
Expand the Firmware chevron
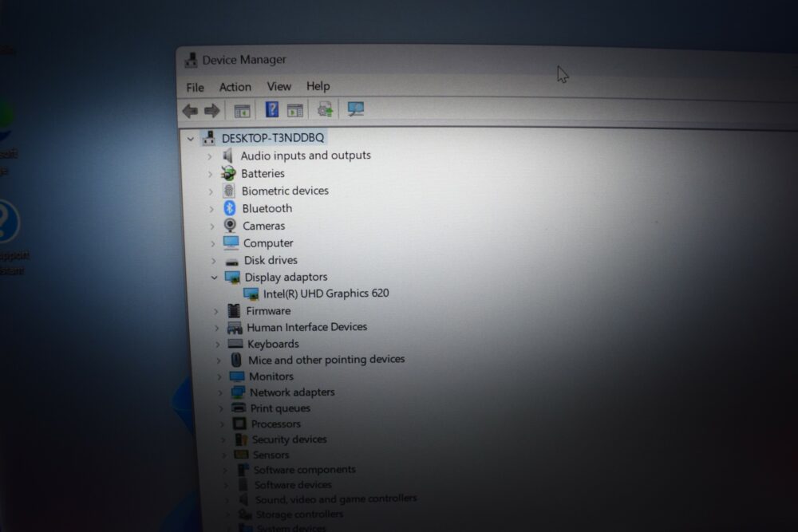coord(215,311)
